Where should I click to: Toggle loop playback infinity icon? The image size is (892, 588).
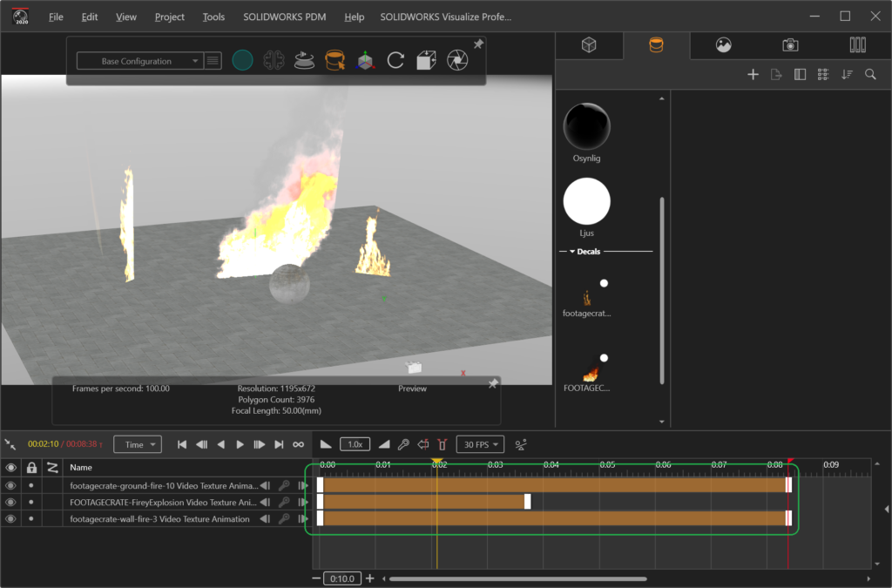298,444
